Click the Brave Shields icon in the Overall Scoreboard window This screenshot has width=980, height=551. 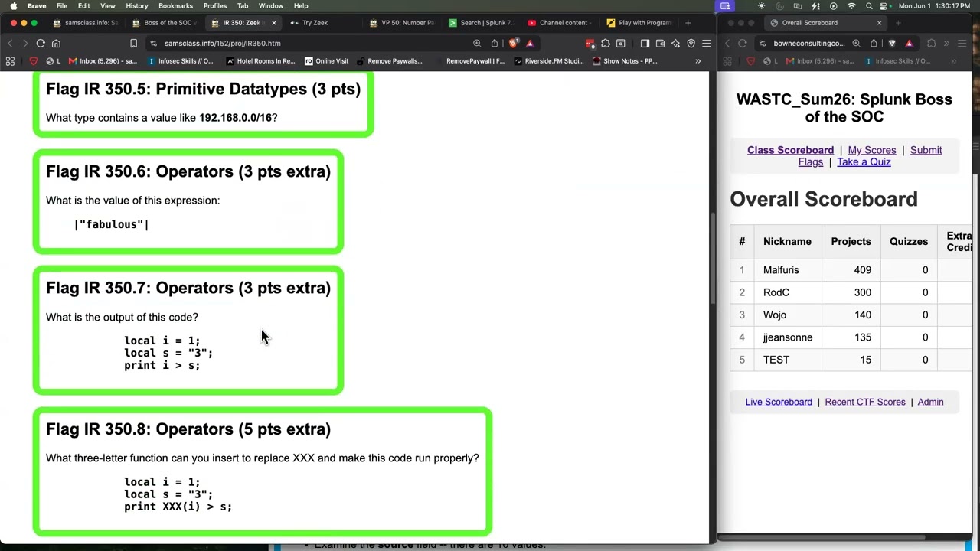point(892,44)
